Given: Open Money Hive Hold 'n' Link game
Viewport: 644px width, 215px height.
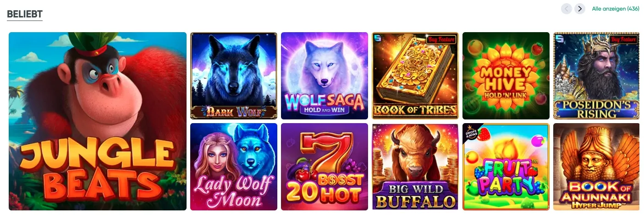Looking at the screenshot, I should 506,76.
